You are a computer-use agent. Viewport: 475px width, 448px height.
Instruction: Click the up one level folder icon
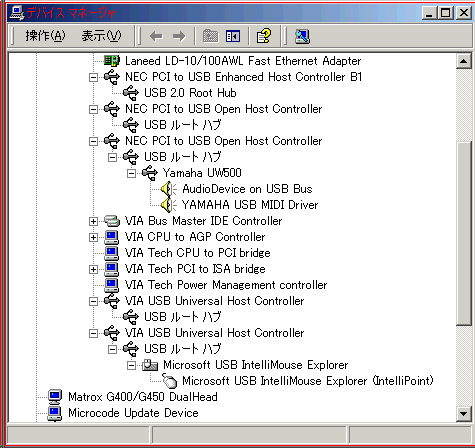(210, 36)
